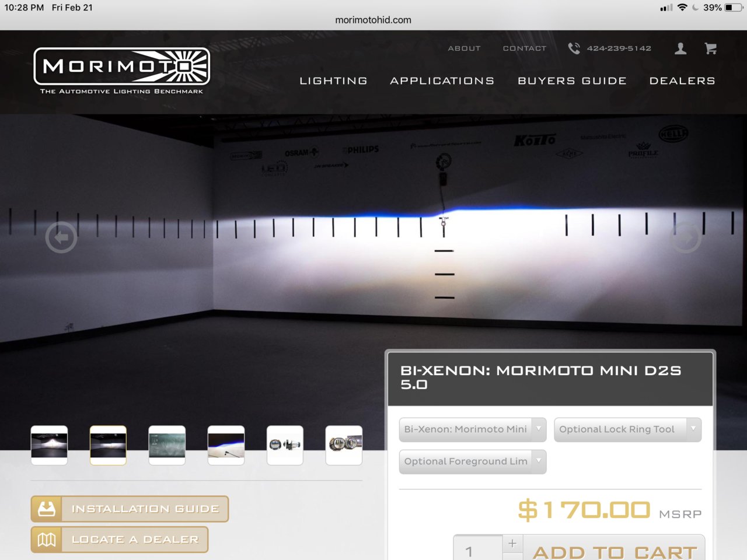Click the product title Morimoto Mini D2S 5.0
Viewport: 747px width, 560px height.
pos(541,377)
